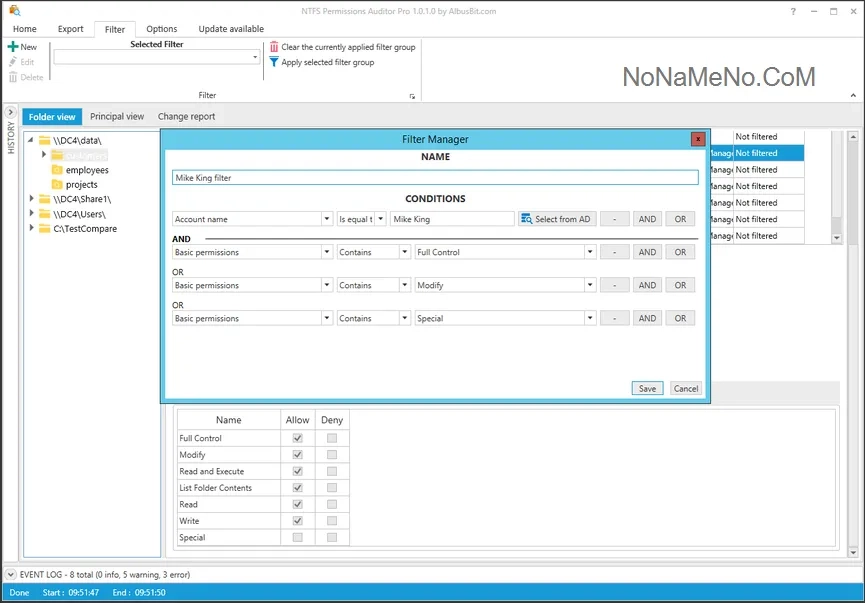Toggle Deny checkbox for Modify
The height and width of the screenshot is (603, 865).
point(331,455)
